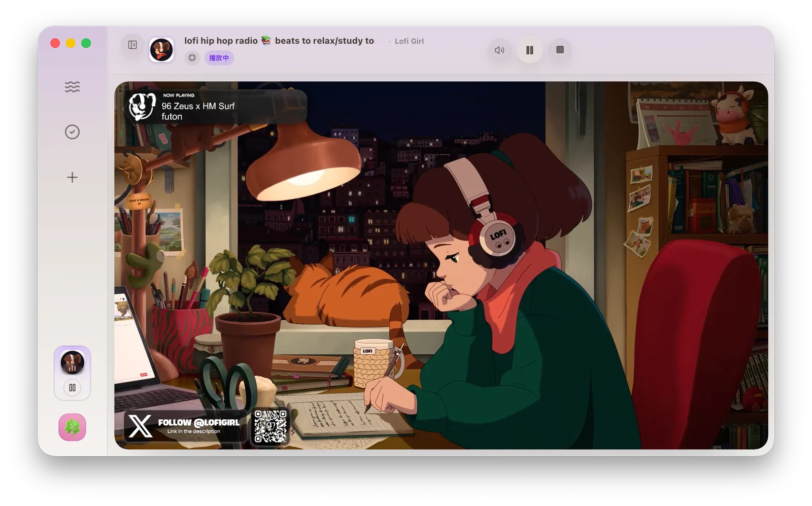Open the pink clover app icon
The width and height of the screenshot is (812, 506).
coord(72,427)
